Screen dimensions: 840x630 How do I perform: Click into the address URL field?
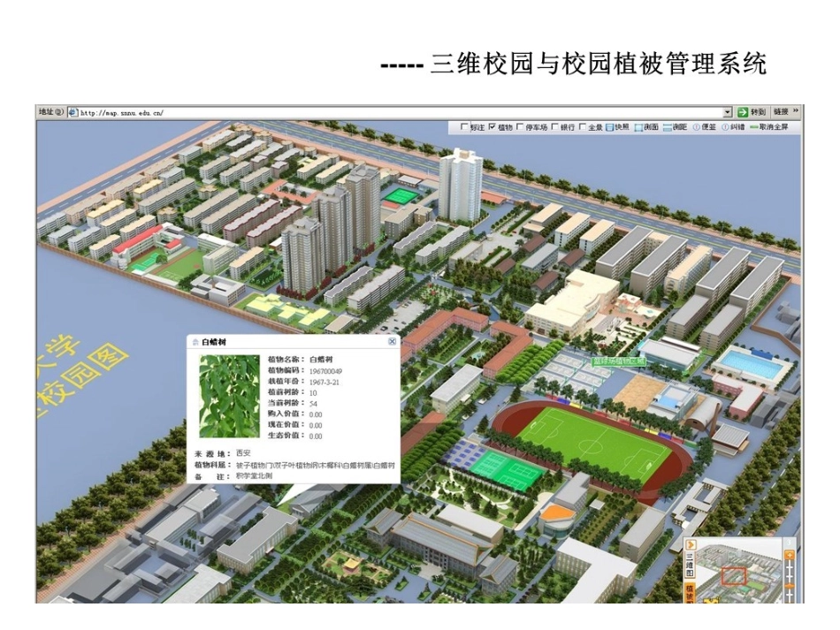coord(401,112)
